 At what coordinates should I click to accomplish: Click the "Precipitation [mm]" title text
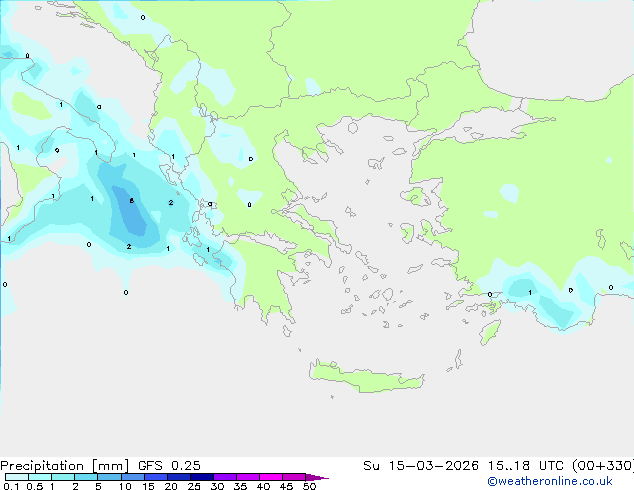click(x=65, y=466)
